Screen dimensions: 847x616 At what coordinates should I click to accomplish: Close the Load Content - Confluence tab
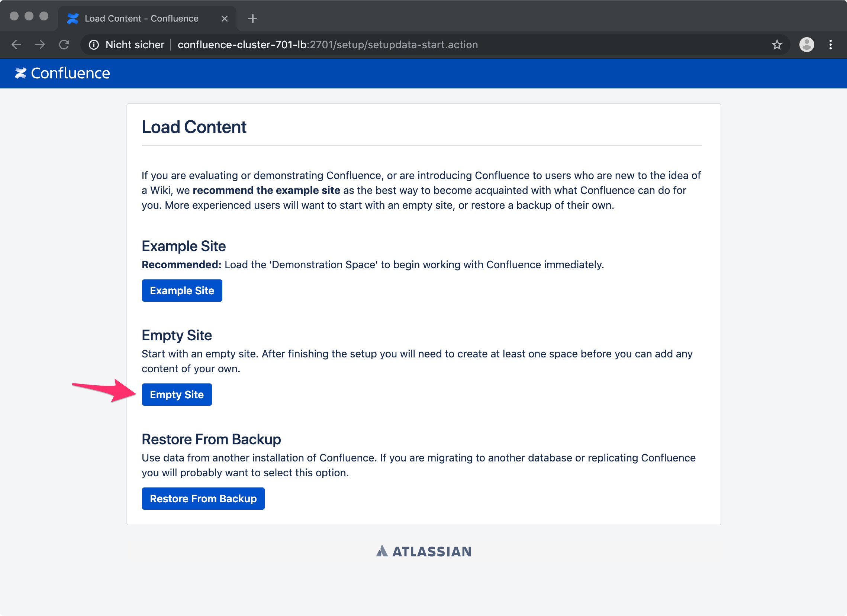225,19
